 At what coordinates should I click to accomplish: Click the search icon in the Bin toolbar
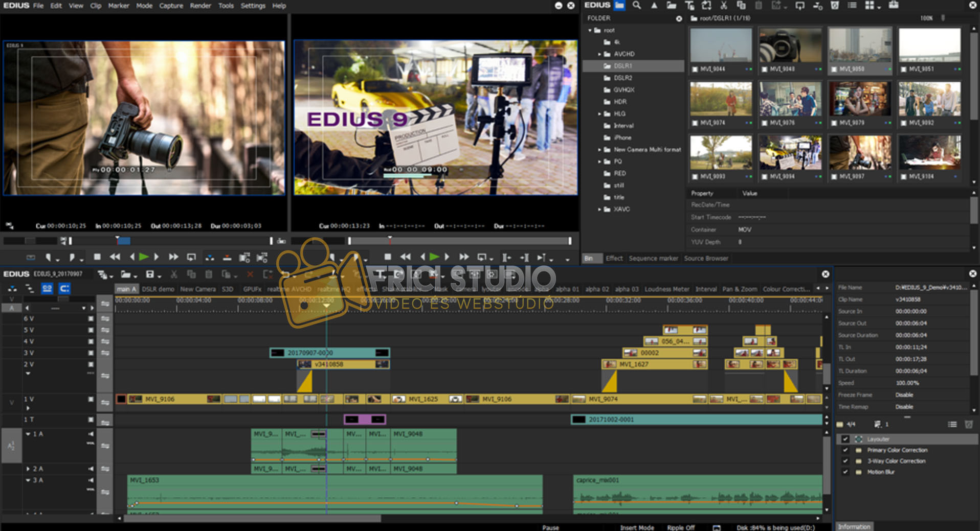[636, 5]
